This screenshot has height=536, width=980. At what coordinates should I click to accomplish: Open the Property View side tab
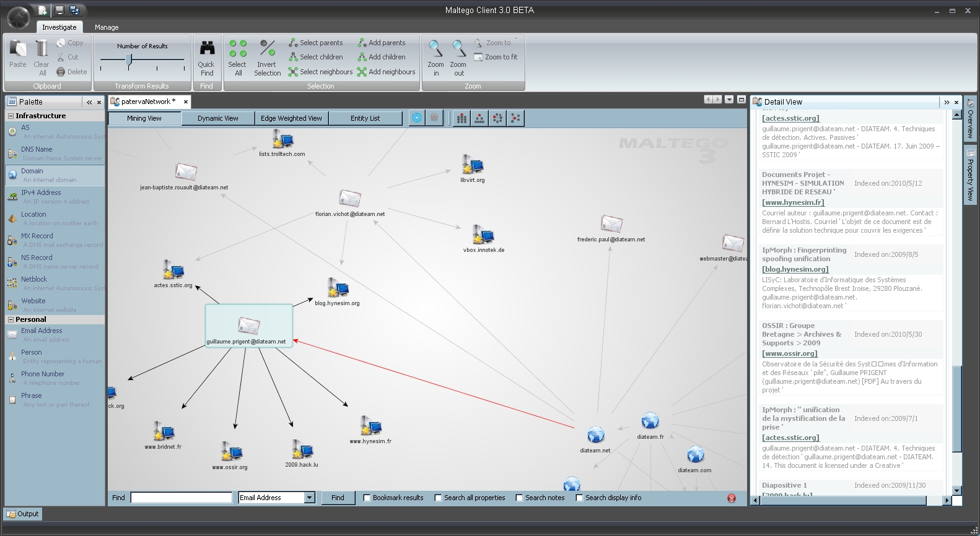pyautogui.click(x=970, y=175)
